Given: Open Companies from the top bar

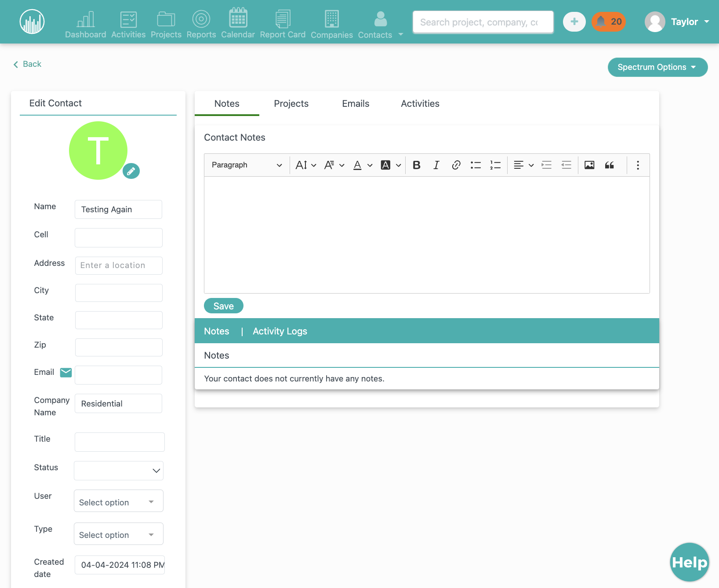Looking at the screenshot, I should click(x=332, y=24).
